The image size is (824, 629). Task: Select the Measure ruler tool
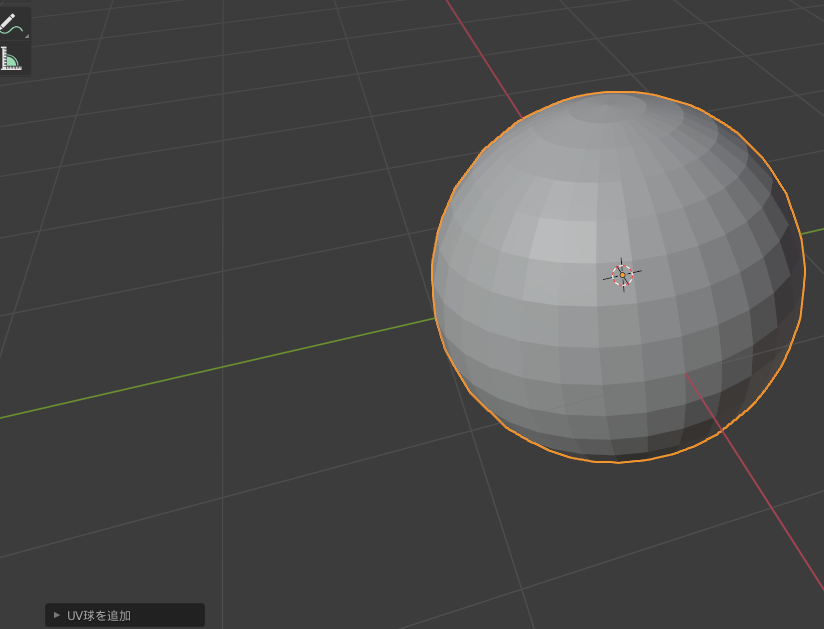12,58
